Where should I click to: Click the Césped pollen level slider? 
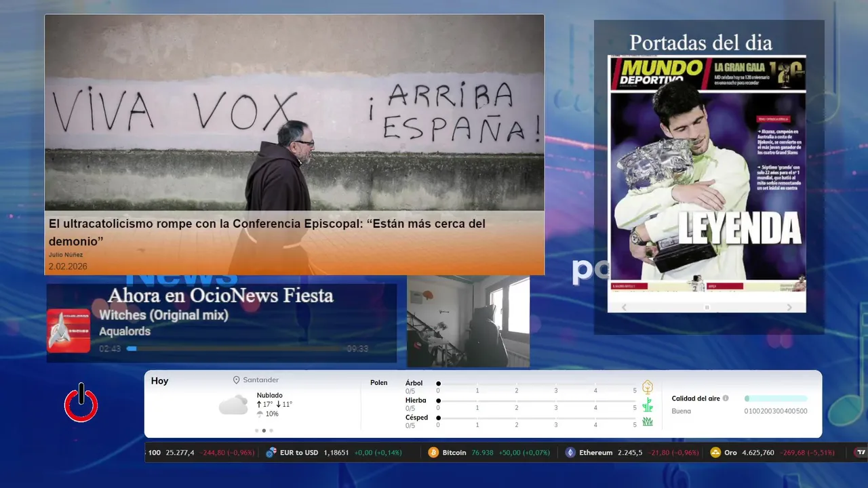537,419
